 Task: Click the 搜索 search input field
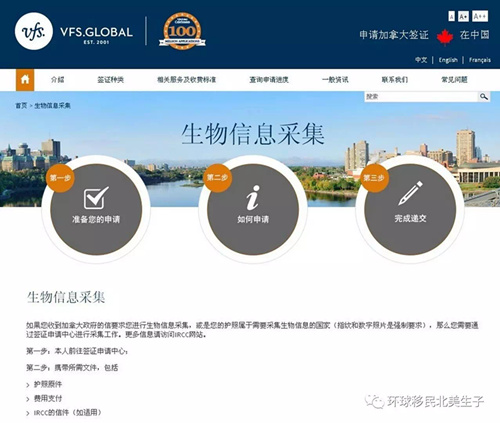click(x=421, y=97)
